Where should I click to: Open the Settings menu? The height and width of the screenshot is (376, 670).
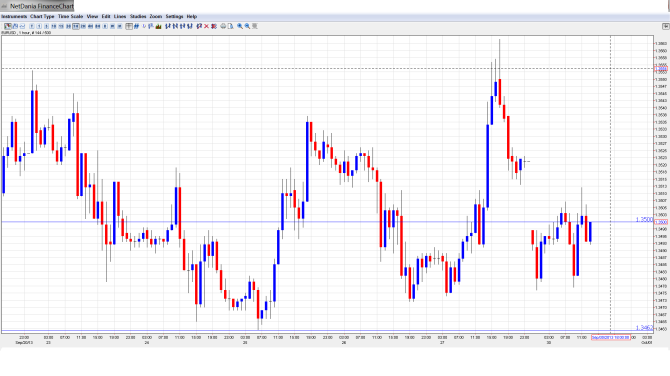tap(174, 16)
